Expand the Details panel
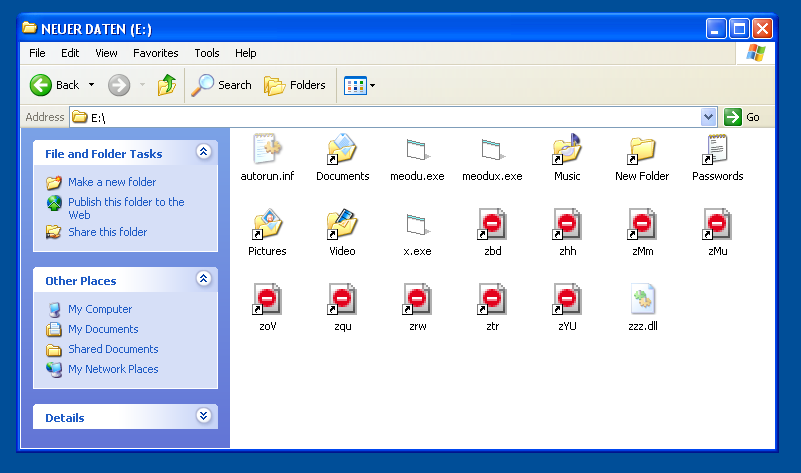This screenshot has height=473, width=801. [204, 417]
